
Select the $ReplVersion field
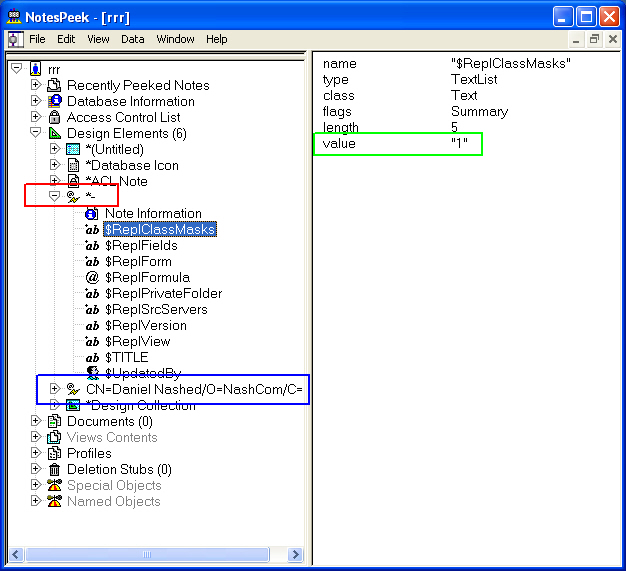pyautogui.click(x=146, y=325)
